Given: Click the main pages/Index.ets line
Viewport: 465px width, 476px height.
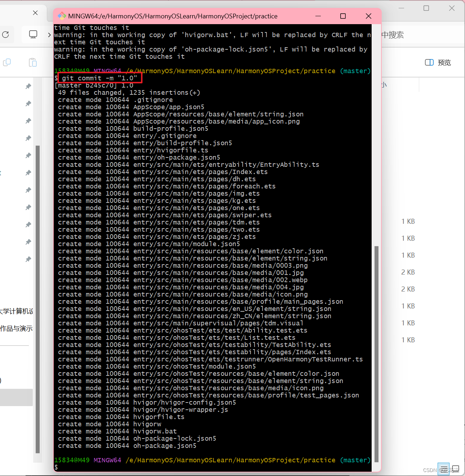Looking at the screenshot, I should 163,172.
